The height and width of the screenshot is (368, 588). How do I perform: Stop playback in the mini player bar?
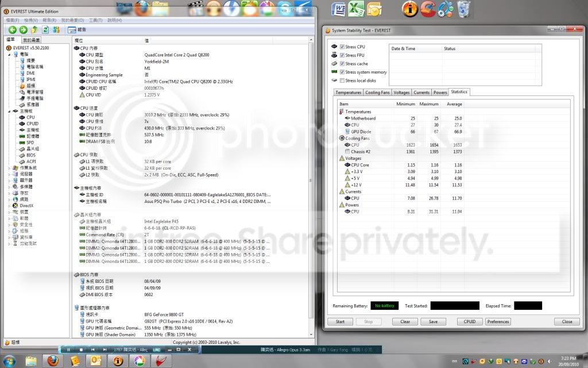coord(81,350)
